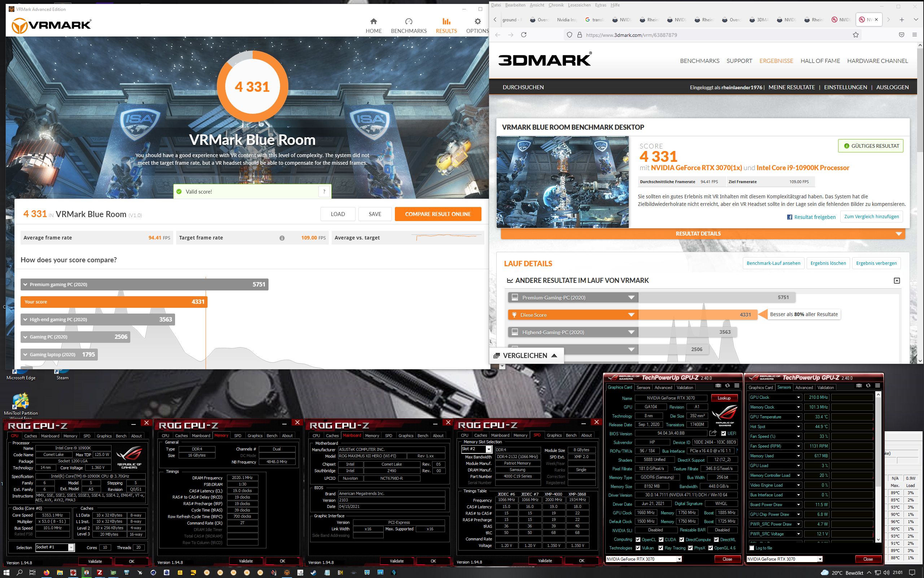Expand Gaming laptop (2020) row in VRMark
The width and height of the screenshot is (924, 578).
point(59,354)
